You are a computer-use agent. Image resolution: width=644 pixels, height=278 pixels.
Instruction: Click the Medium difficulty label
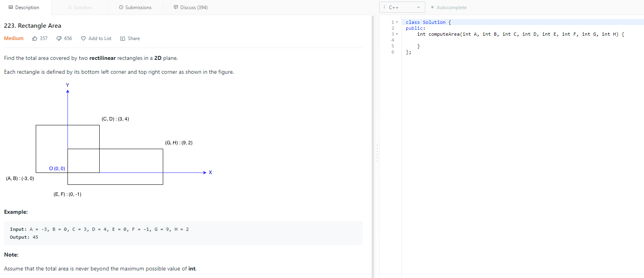(14, 38)
